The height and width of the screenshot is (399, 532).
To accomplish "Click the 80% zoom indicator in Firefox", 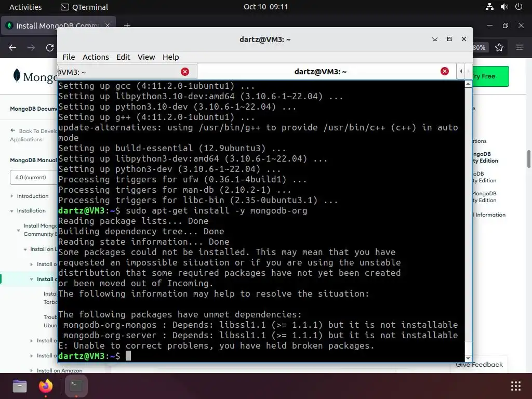I will pyautogui.click(x=479, y=47).
